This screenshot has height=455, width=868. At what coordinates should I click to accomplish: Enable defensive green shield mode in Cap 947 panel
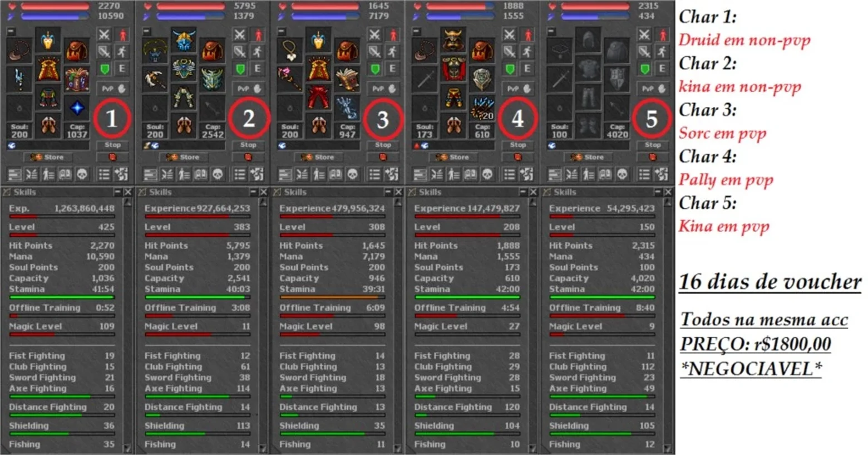tap(375, 69)
